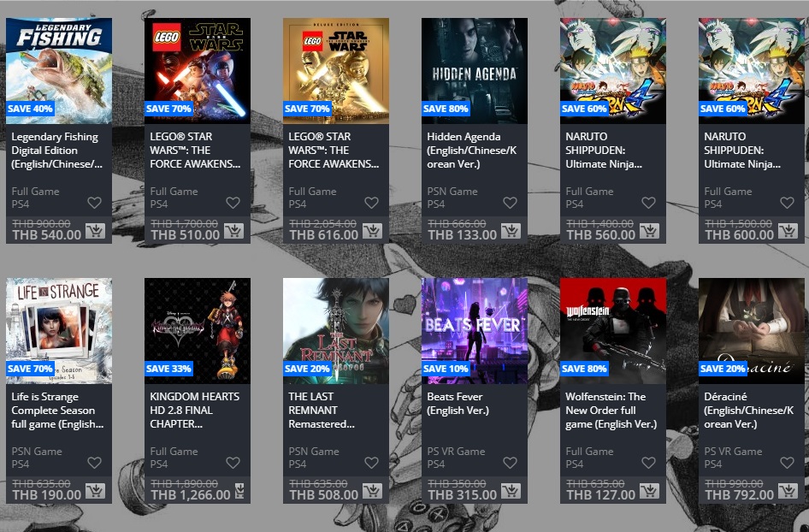Add Life is Strange to cart
809x532 pixels.
click(95, 491)
